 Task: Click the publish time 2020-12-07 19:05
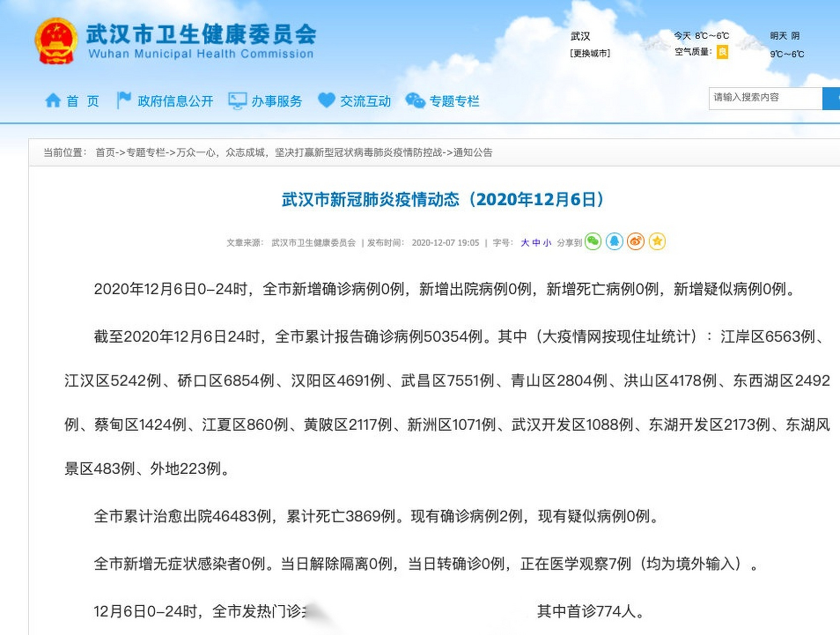pos(445,243)
